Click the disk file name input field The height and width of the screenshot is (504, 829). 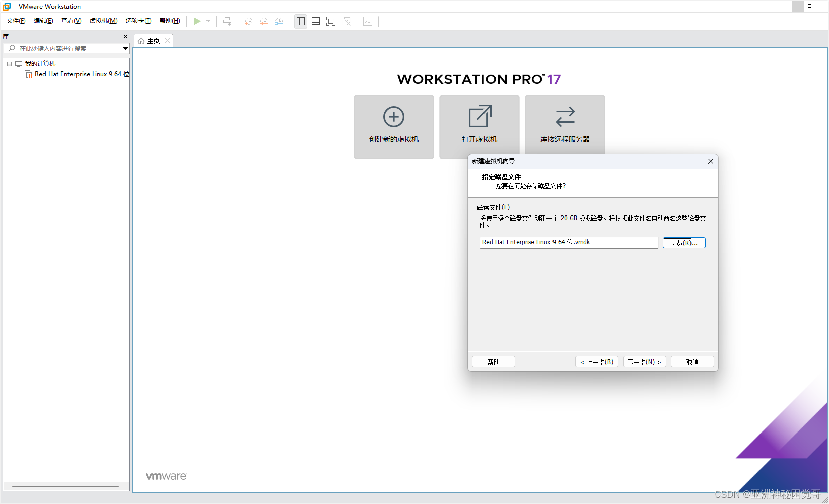pyautogui.click(x=569, y=243)
